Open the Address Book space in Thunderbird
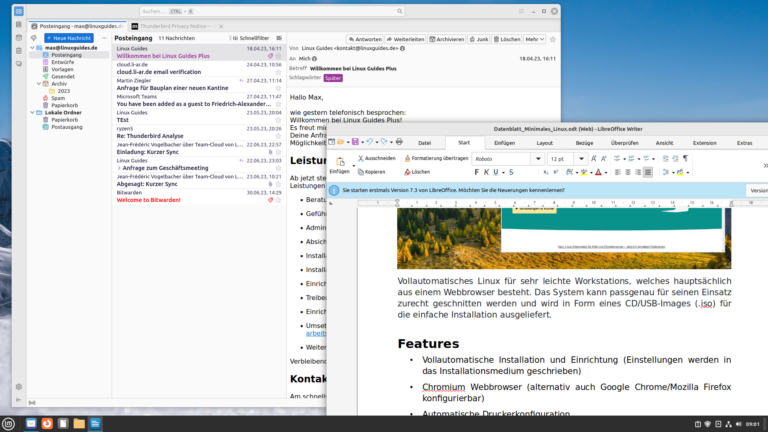768x432 pixels. point(19,24)
